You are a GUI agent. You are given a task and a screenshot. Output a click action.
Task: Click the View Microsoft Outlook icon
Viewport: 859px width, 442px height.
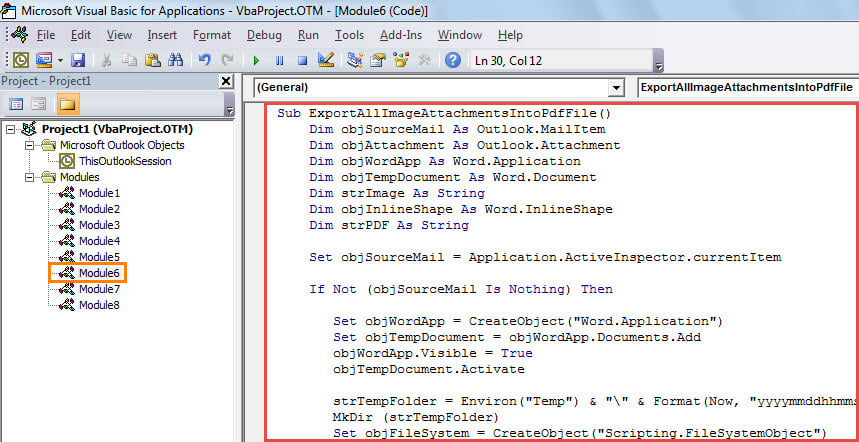pos(20,61)
